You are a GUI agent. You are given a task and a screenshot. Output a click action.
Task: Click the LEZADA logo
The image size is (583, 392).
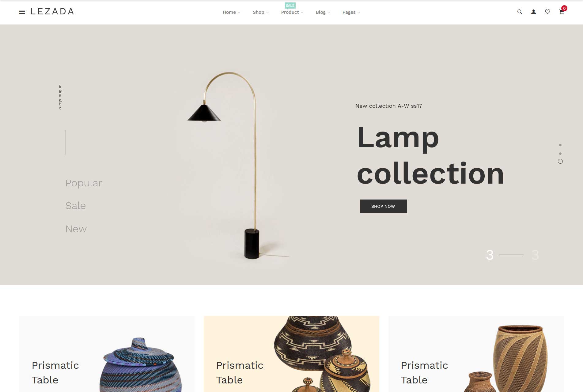[x=52, y=12]
